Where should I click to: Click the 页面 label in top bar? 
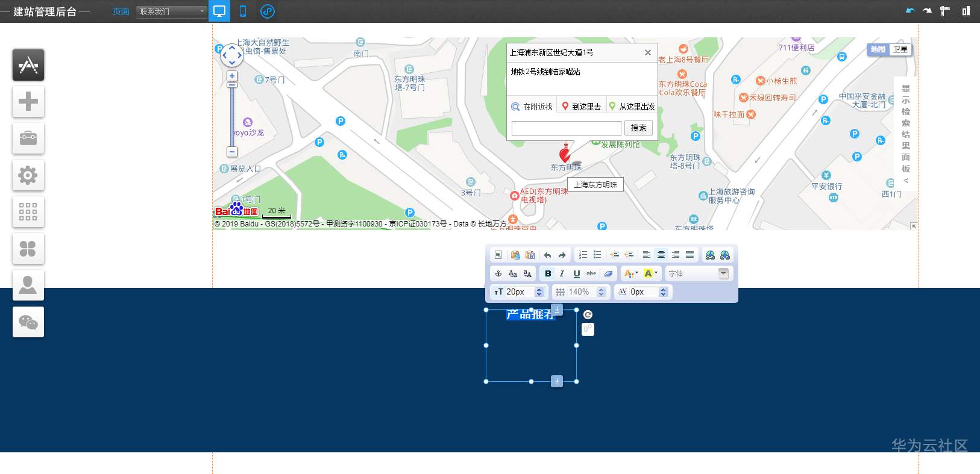tap(121, 11)
